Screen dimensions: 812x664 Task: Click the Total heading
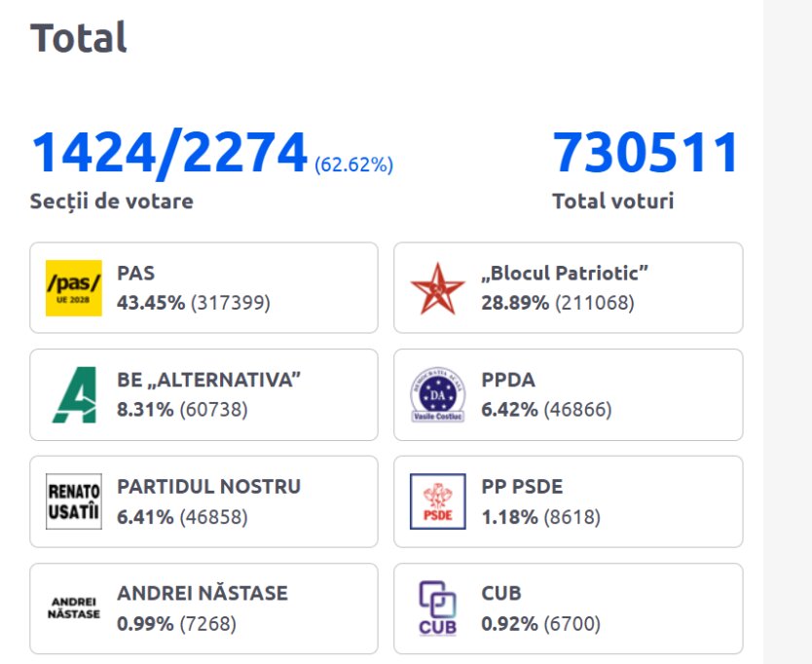pos(78,37)
